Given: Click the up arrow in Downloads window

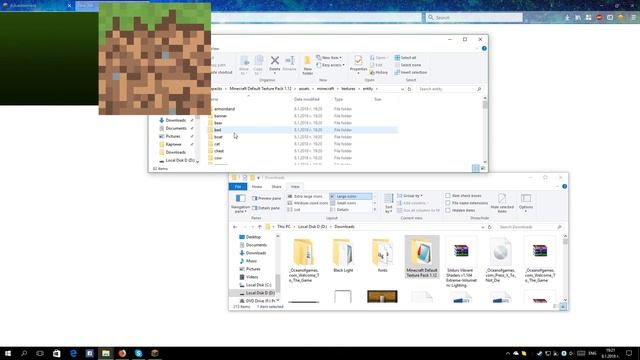Looking at the screenshot, I should click(x=260, y=227).
